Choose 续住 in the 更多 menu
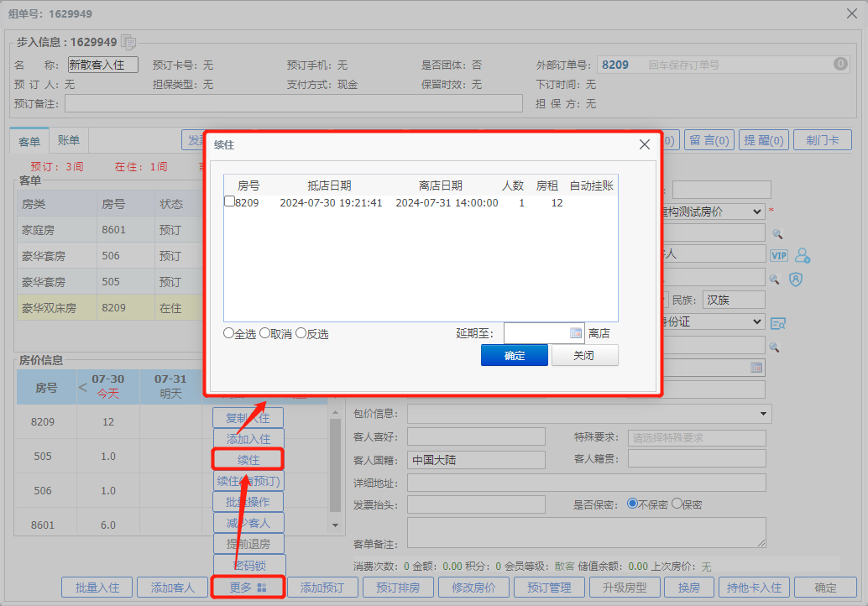Image resolution: width=868 pixels, height=606 pixels. tap(248, 459)
